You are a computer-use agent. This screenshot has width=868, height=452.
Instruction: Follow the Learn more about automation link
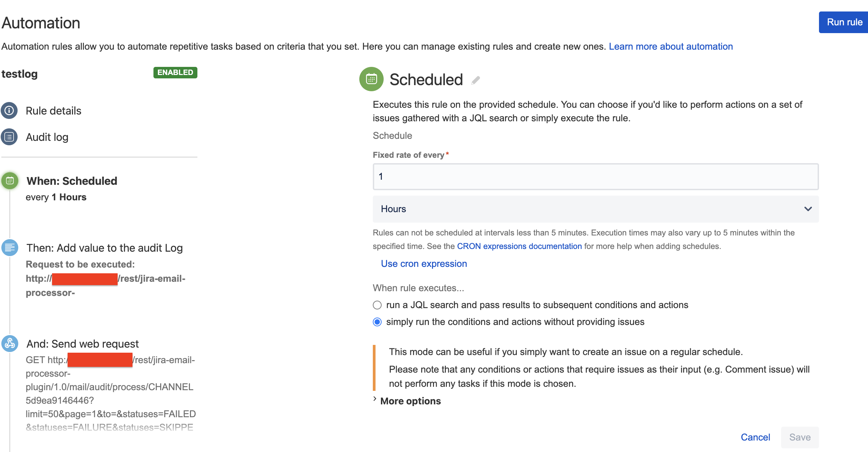pyautogui.click(x=671, y=46)
